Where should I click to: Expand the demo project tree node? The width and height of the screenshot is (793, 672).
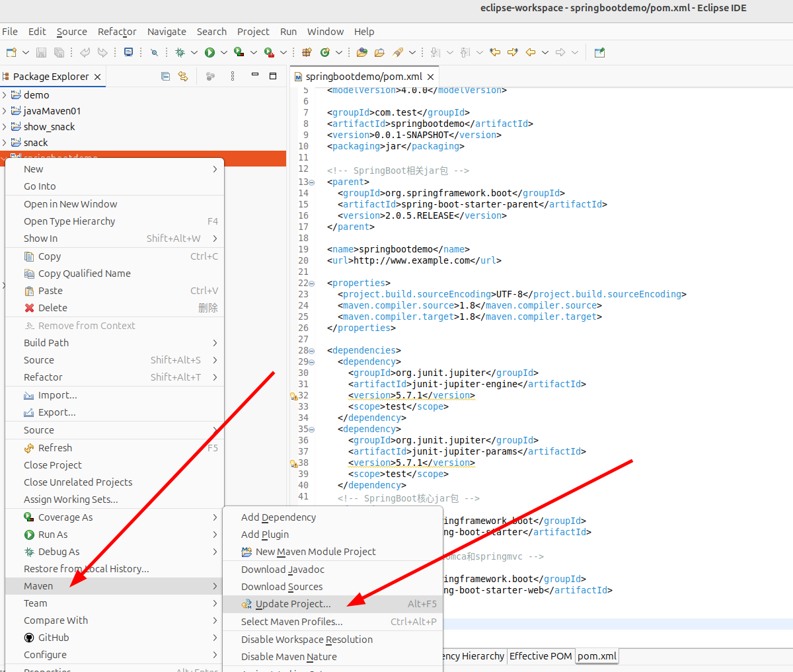[4, 95]
